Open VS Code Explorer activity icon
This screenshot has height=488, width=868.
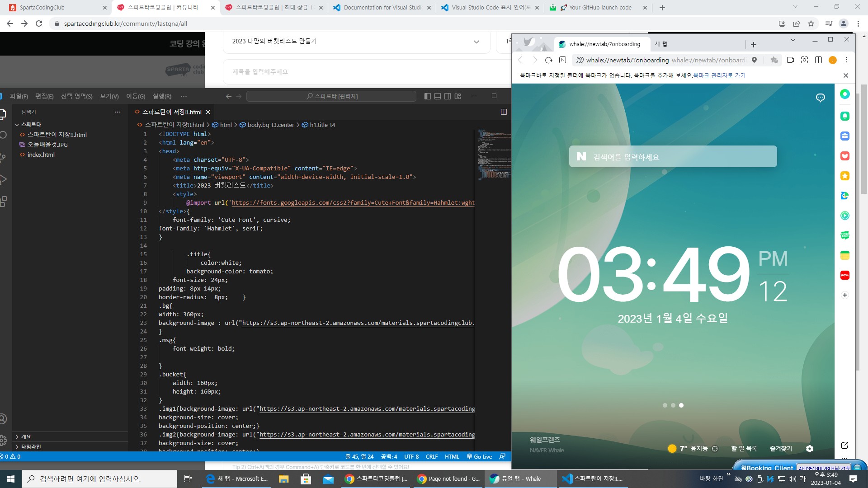[3, 114]
